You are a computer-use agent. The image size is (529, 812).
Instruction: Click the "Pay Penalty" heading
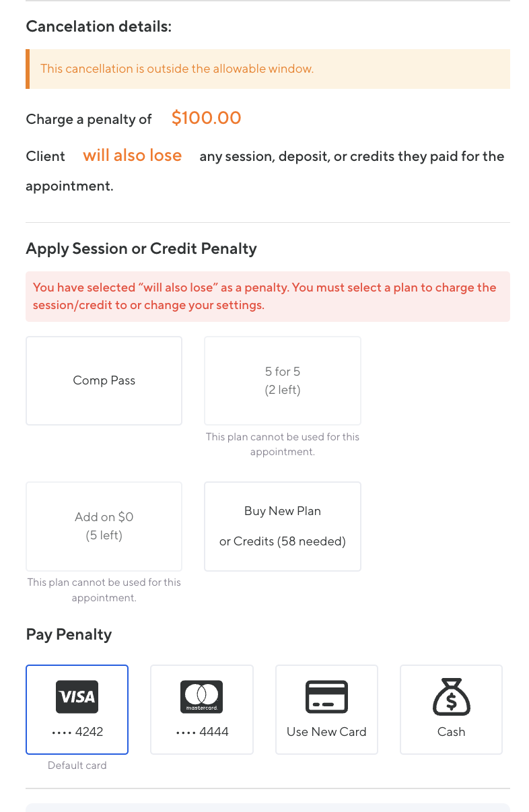69,634
